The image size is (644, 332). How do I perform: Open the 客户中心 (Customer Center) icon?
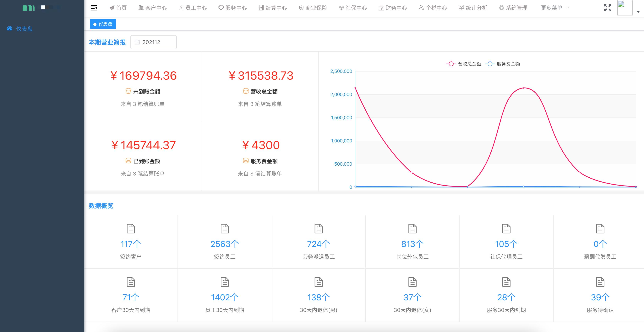pos(141,8)
